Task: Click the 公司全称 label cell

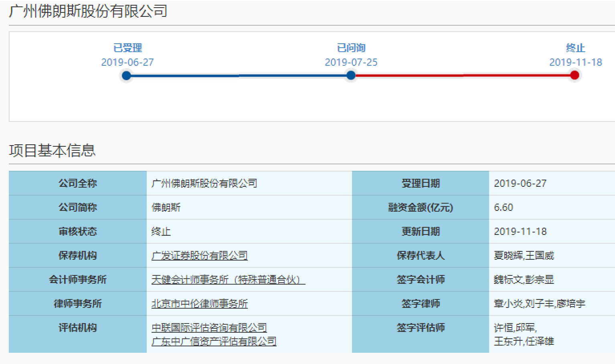Action: coord(78,183)
